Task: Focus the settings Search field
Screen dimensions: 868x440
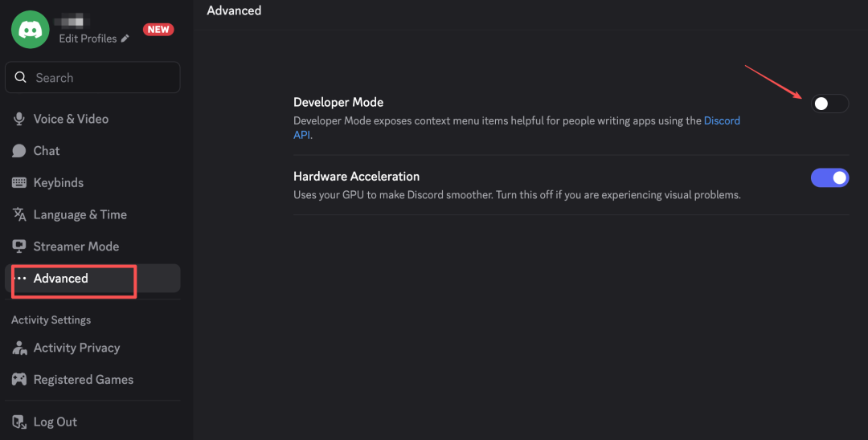Action: pyautogui.click(x=100, y=78)
